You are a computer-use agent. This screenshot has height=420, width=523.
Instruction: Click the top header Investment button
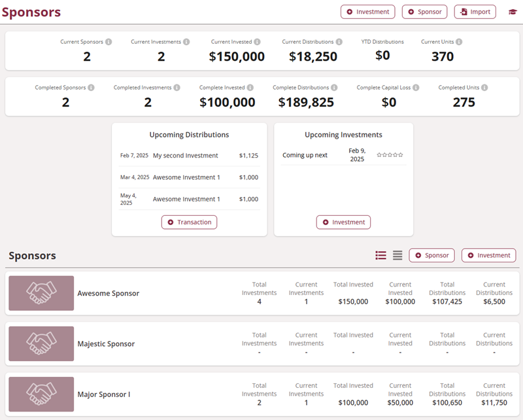pos(368,12)
